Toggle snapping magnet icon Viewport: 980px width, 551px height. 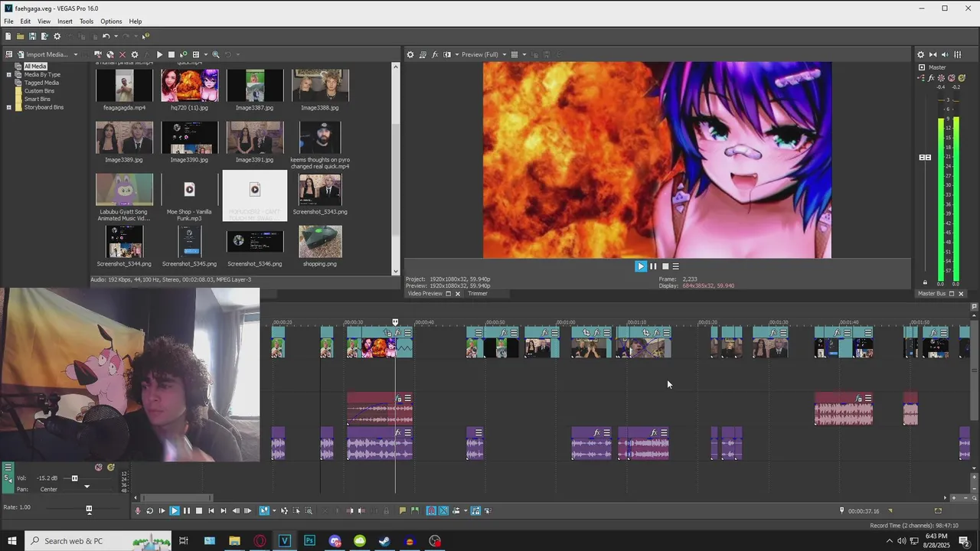pyautogui.click(x=431, y=510)
